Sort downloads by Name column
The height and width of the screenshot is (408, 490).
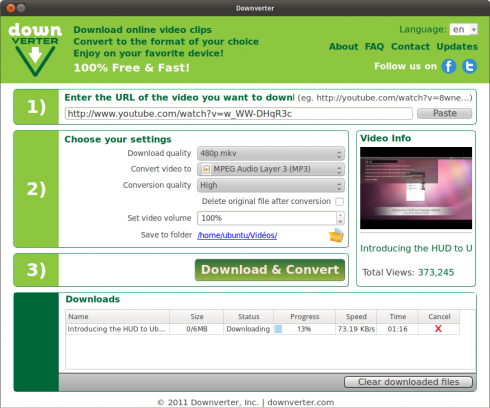(x=117, y=316)
